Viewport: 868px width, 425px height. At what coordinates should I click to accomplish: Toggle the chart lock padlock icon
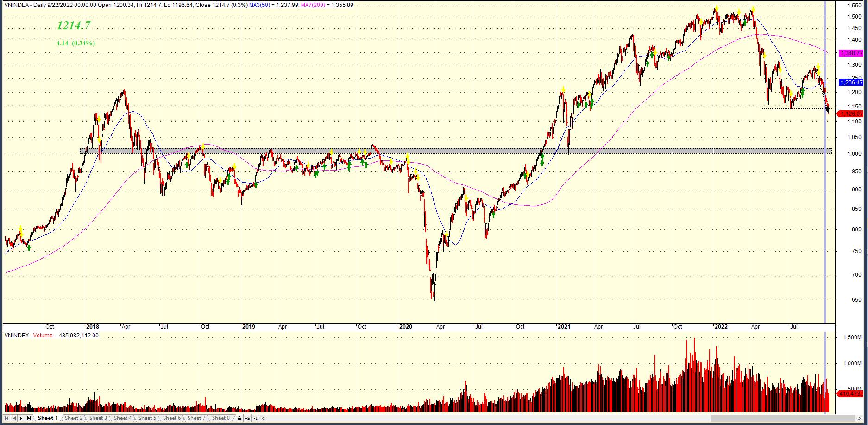click(x=239, y=418)
